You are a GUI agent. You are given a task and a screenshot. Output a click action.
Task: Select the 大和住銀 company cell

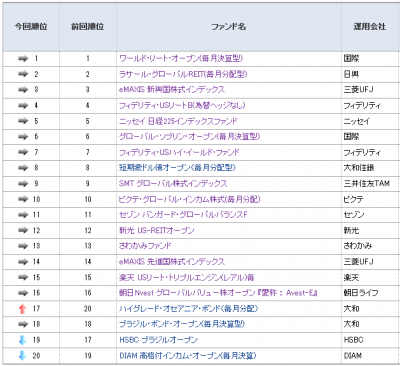click(x=370, y=168)
